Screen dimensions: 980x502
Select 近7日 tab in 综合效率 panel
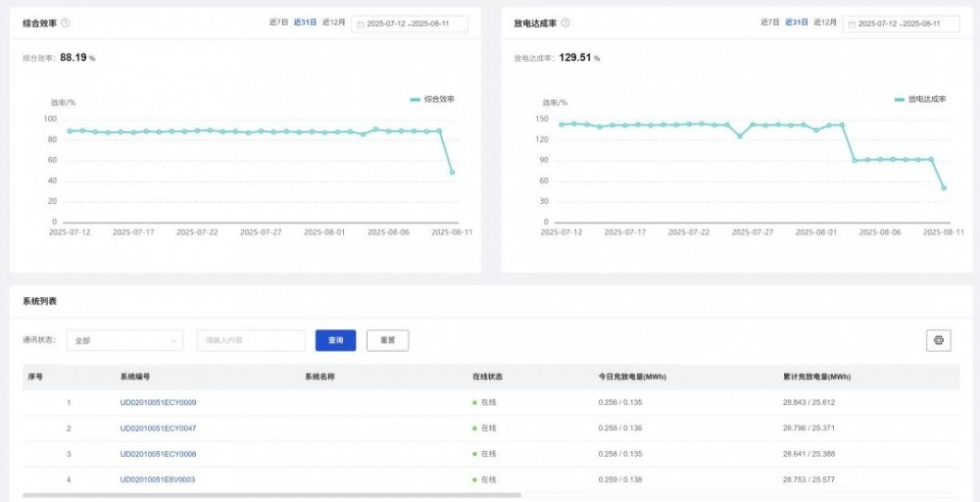[x=278, y=22]
